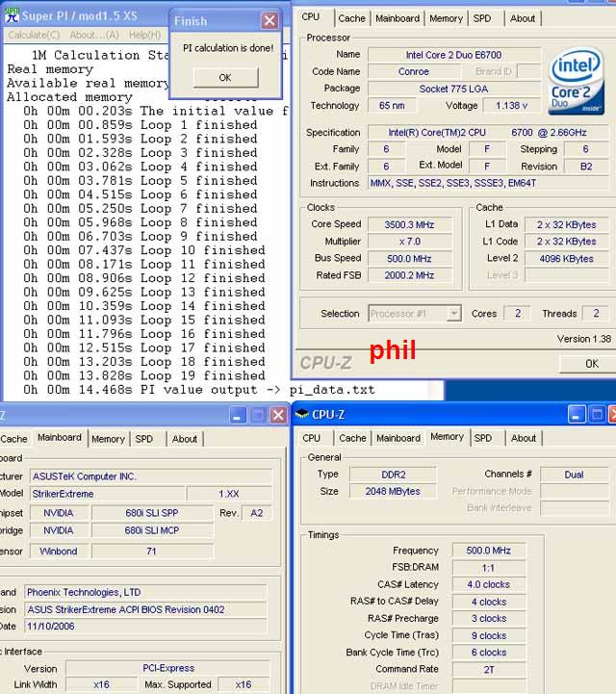
Task: Click the Core Speed value 3500.3 MHz
Action: [409, 225]
